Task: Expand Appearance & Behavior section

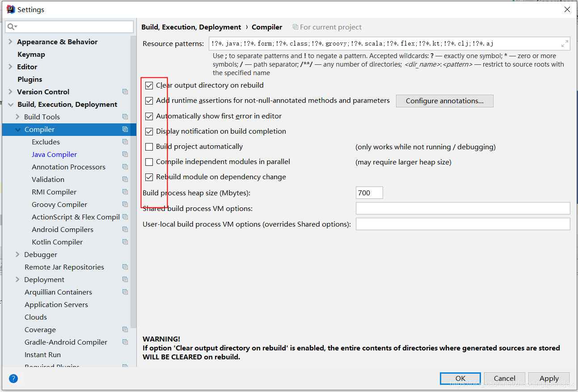Action: tap(10, 42)
